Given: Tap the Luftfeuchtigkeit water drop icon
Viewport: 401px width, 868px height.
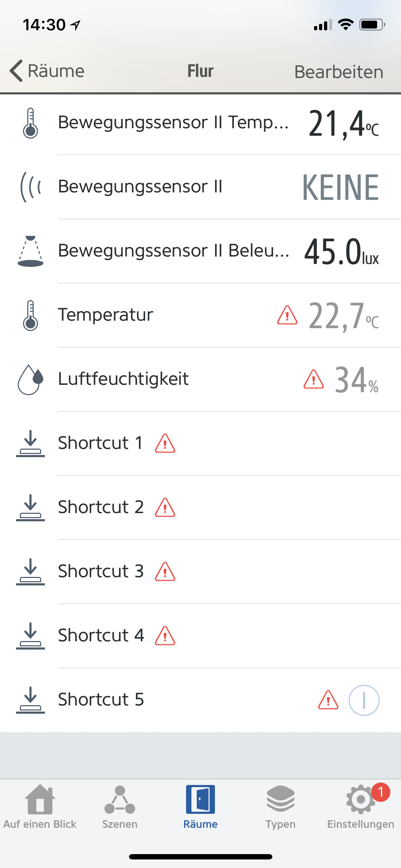Looking at the screenshot, I should tap(31, 379).
